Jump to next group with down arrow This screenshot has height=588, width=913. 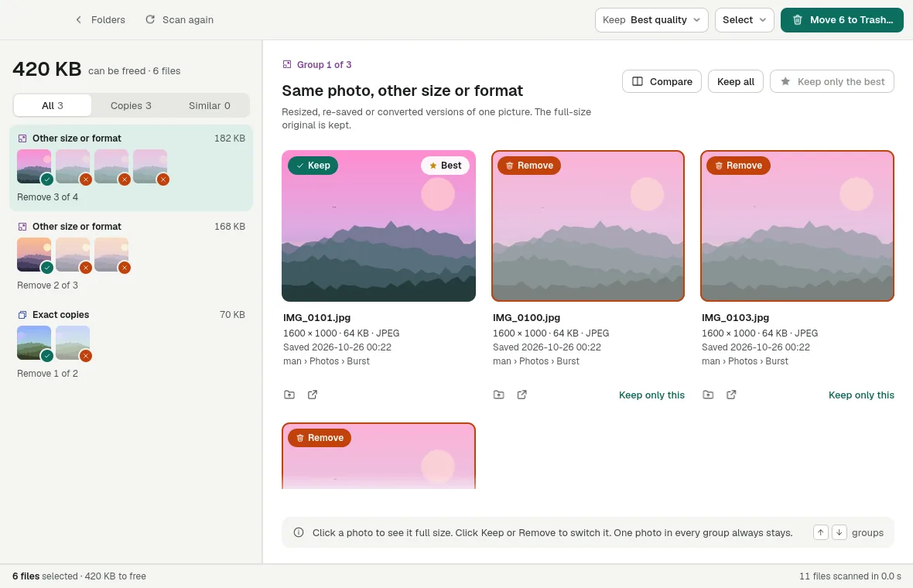click(x=839, y=532)
